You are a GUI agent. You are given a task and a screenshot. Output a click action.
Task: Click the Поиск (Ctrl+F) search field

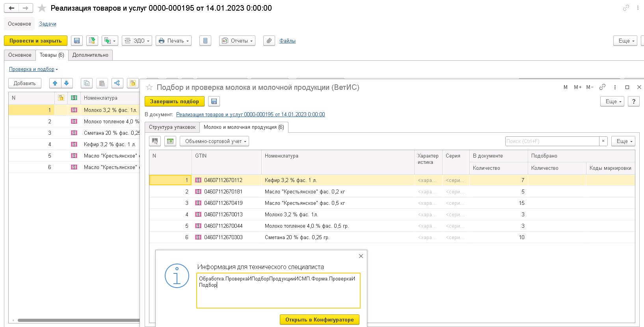pos(552,141)
